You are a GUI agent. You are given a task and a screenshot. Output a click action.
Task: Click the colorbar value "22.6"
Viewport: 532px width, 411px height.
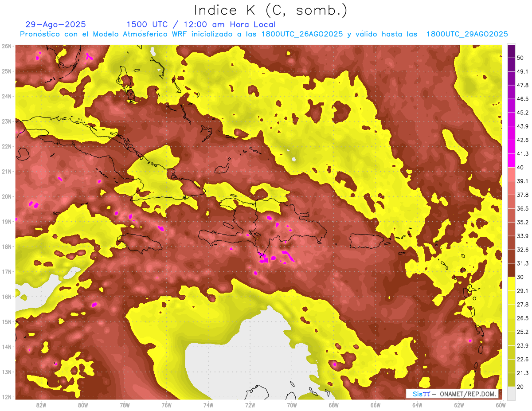coord(523,360)
